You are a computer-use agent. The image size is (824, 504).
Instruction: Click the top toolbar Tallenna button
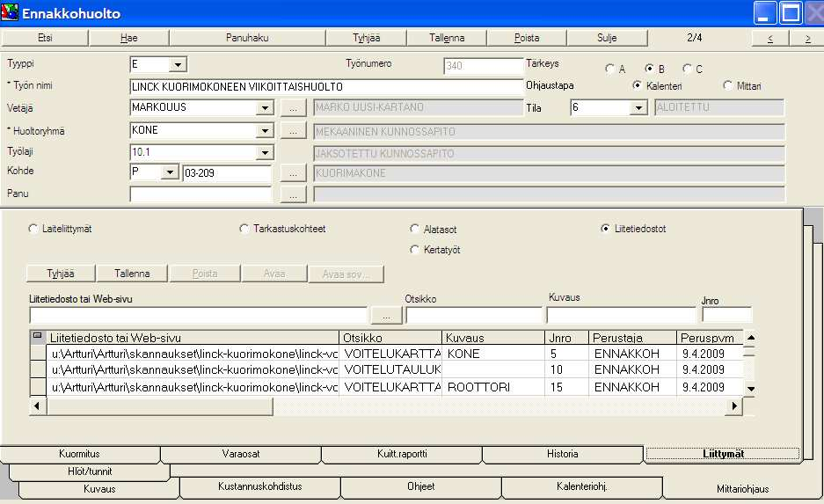pyautogui.click(x=447, y=38)
